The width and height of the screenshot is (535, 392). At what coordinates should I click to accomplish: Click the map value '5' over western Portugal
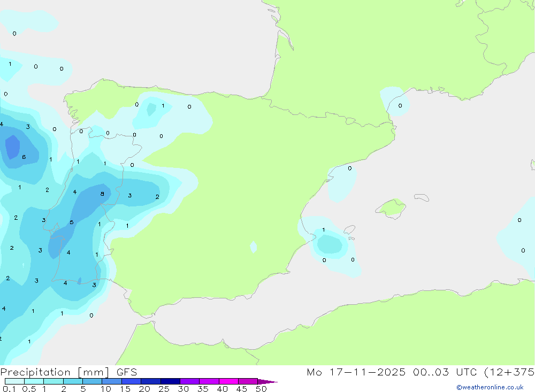pyautogui.click(x=71, y=222)
